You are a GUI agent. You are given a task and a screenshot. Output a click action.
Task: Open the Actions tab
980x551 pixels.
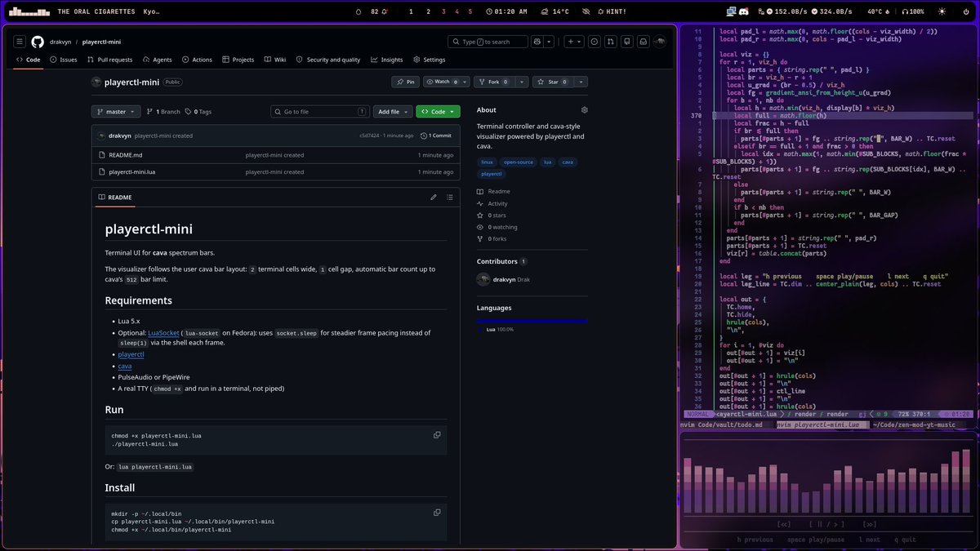(x=197, y=60)
